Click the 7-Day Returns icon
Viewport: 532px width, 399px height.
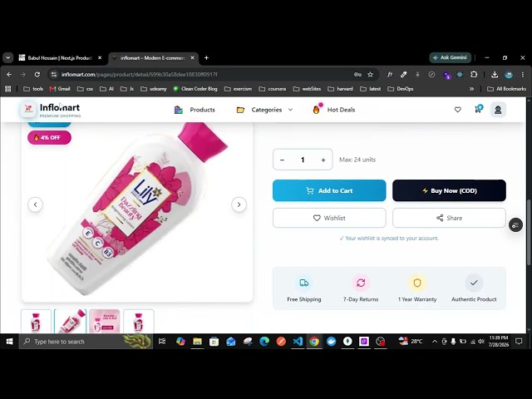click(361, 283)
